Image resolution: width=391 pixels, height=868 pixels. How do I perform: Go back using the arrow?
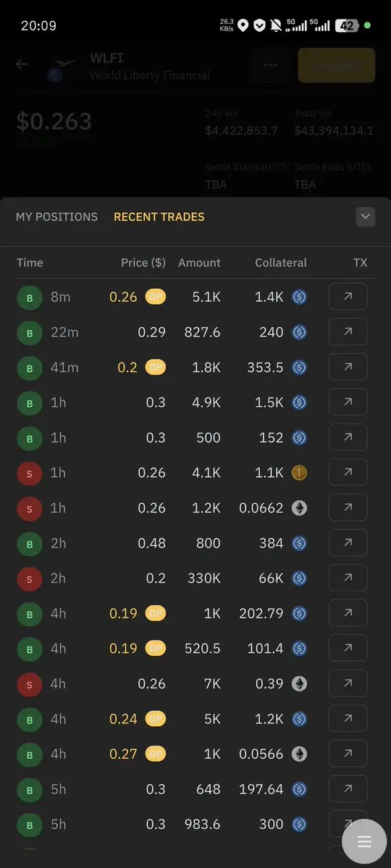pos(22,64)
